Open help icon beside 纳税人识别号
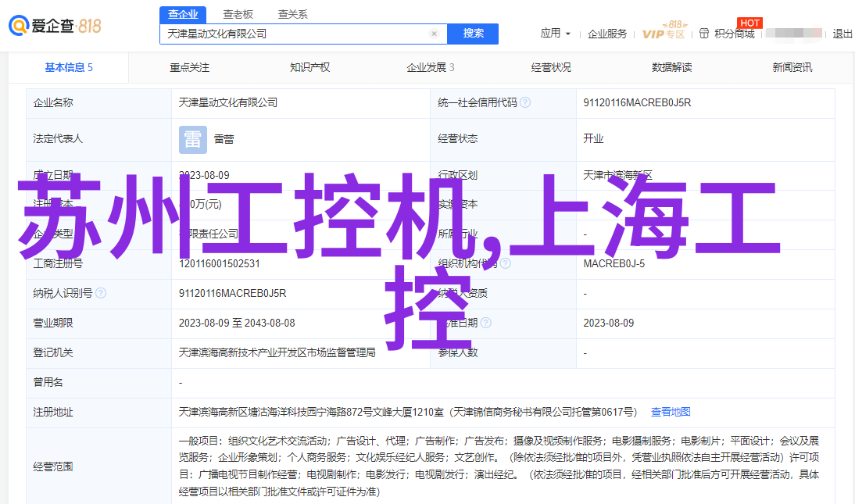855x504 pixels. coord(101,294)
